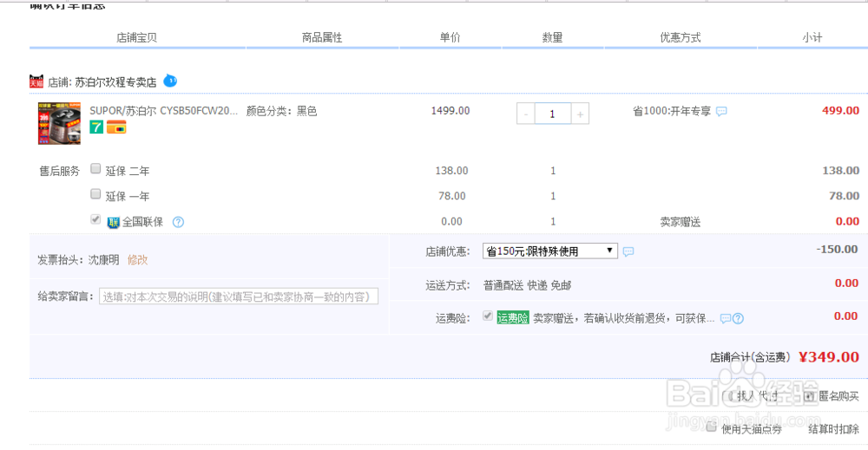Click the 颜色分类:黑色 attribute text
Image resolution: width=868 pixels, height=450 pixels.
282,111
